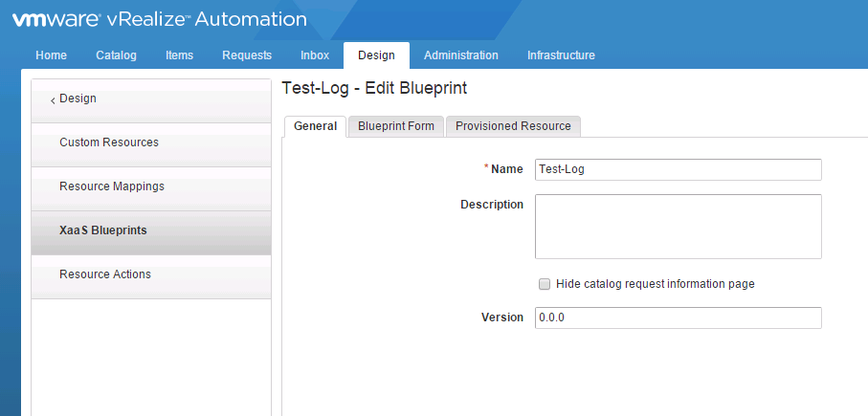Image resolution: width=868 pixels, height=416 pixels.
Task: Click the Version field label
Action: (502, 317)
